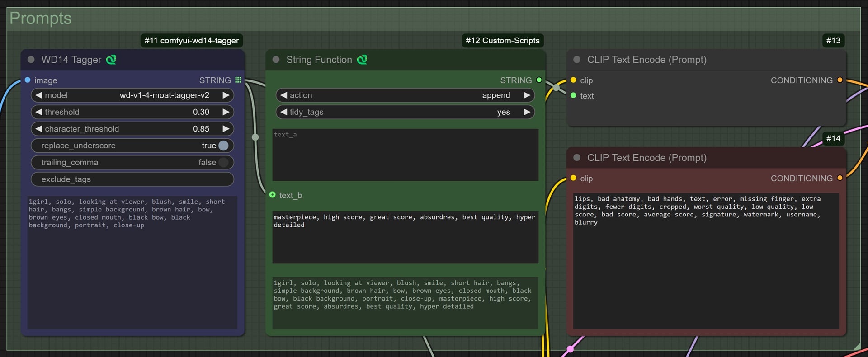This screenshot has height=357, width=868.
Task: Click node #13 CLIP Text Encode title
Action: point(646,60)
